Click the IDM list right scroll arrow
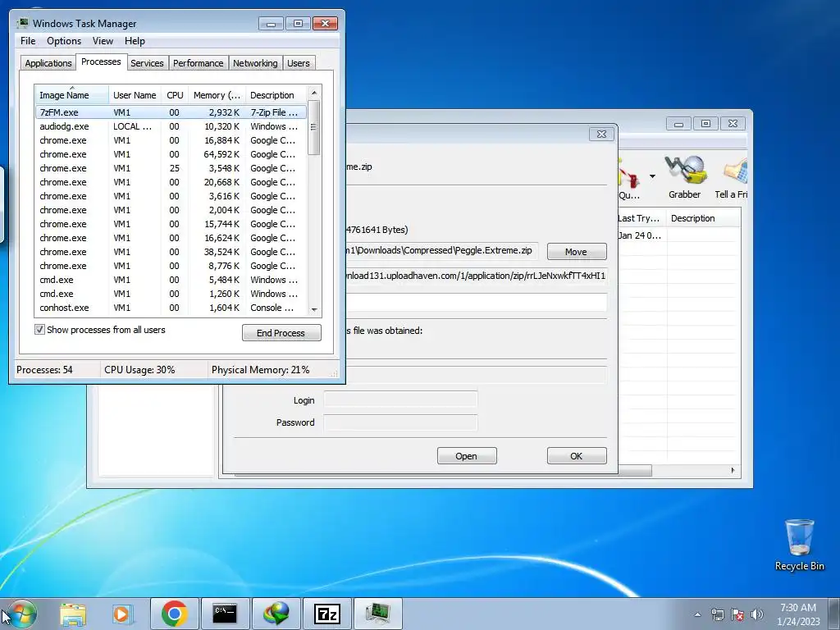This screenshot has height=630, width=840. pyautogui.click(x=733, y=470)
